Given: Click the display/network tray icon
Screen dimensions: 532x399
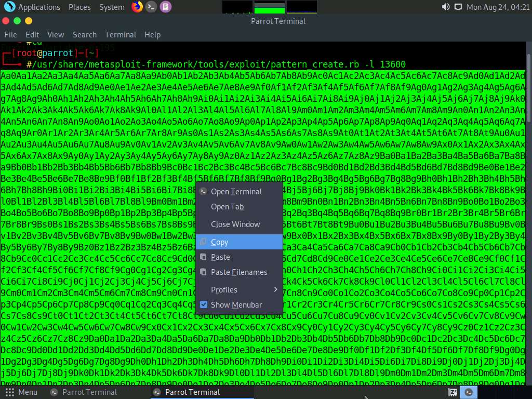Looking at the screenshot, I should (x=458, y=7).
